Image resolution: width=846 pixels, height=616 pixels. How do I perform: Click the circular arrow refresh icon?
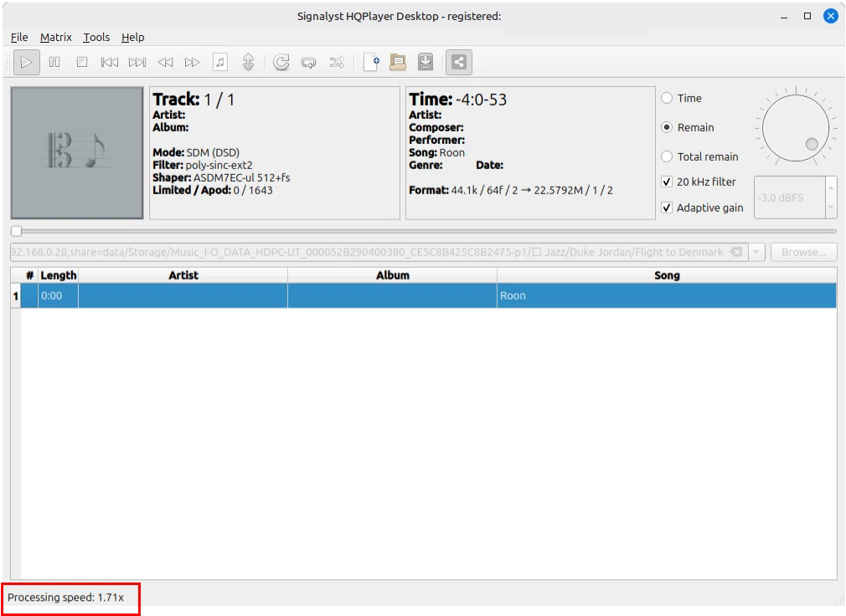click(281, 63)
